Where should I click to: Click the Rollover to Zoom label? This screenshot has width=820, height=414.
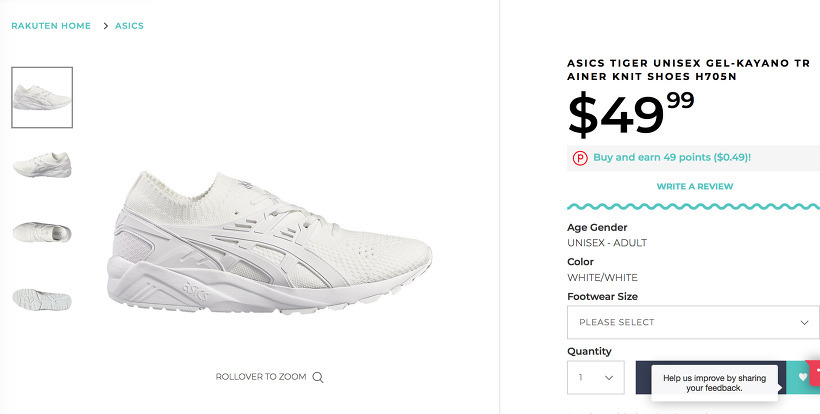point(261,377)
